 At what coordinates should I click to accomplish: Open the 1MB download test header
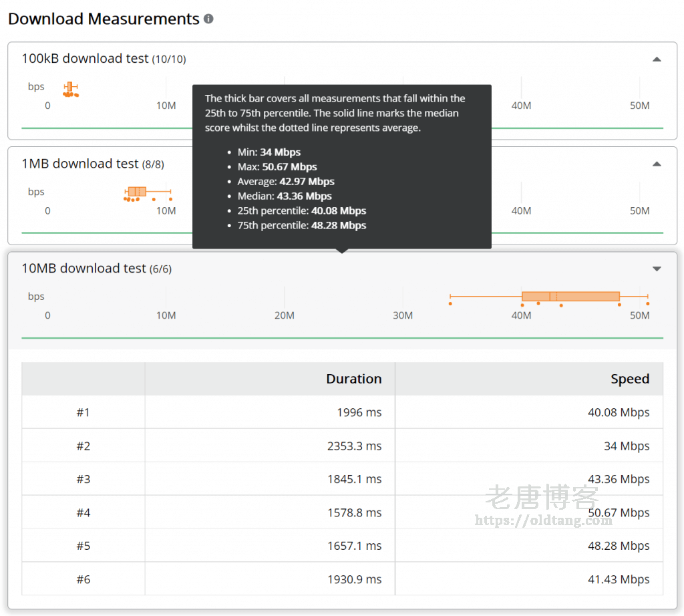click(93, 164)
